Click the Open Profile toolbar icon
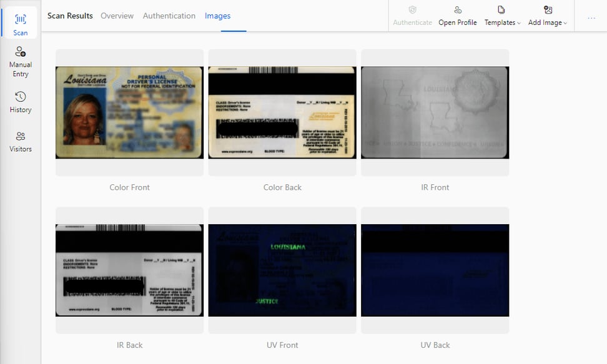 coord(458,10)
